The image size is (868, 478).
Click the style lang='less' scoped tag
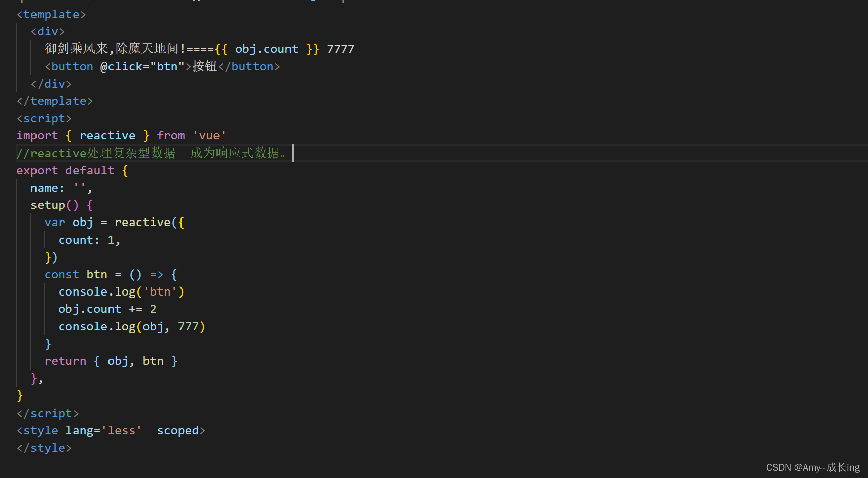[111, 430]
